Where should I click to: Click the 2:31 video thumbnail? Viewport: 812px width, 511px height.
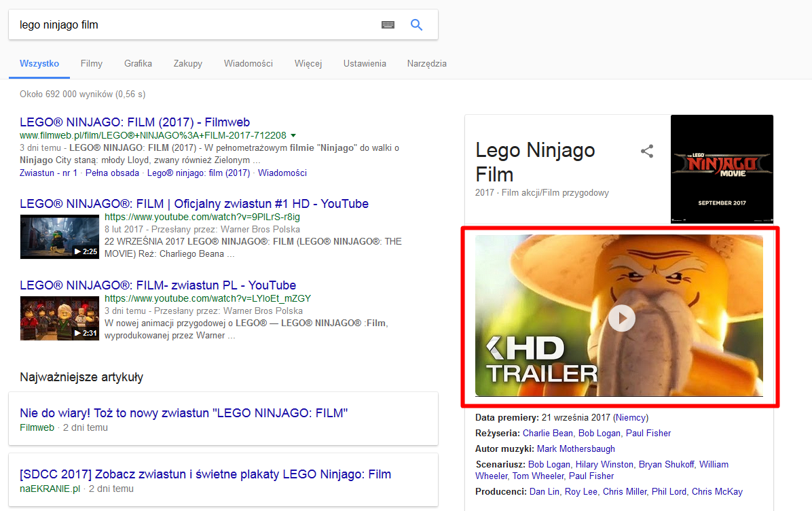(x=60, y=318)
